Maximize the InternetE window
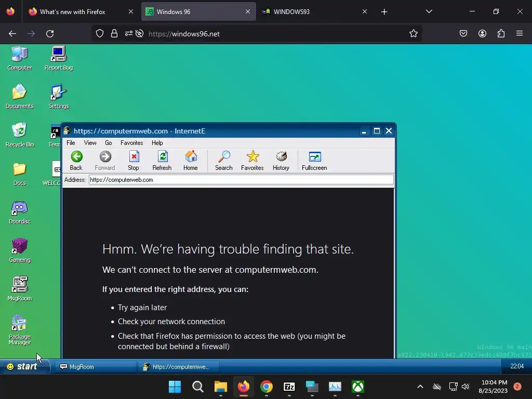 (x=377, y=131)
